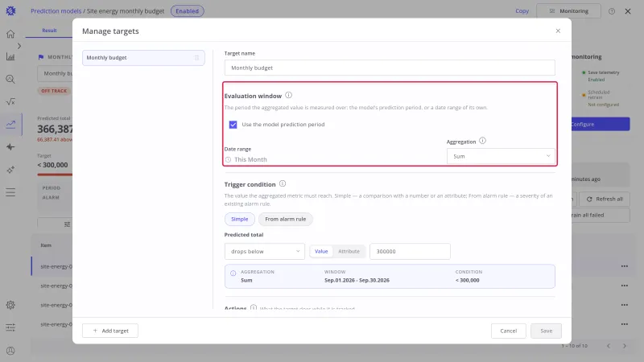This screenshot has height=362, width=644.
Task: Click the Refresh all button
Action: [605, 199]
